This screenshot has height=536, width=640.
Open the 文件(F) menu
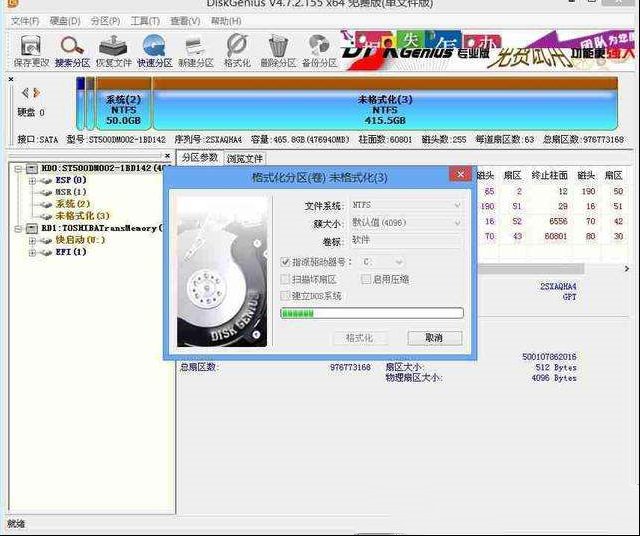pyautogui.click(x=25, y=21)
